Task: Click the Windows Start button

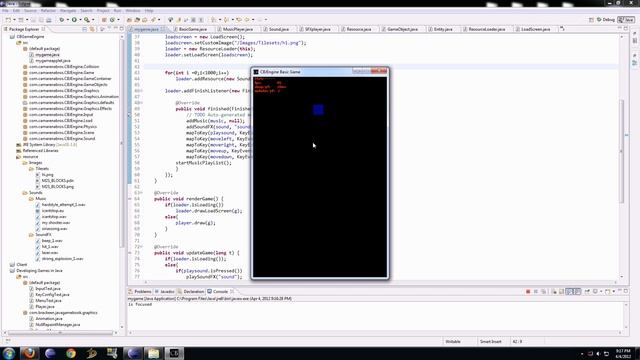Action: 9,353
